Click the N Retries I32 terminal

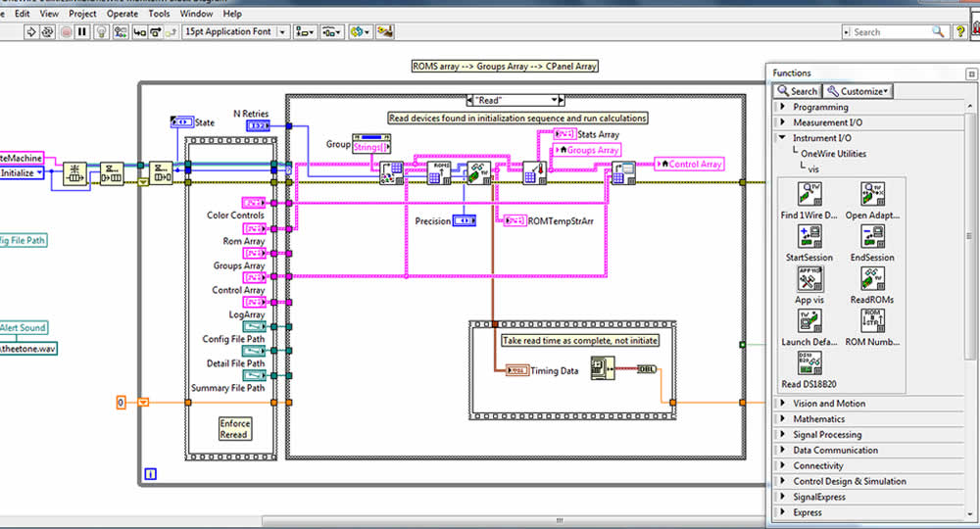click(258, 125)
